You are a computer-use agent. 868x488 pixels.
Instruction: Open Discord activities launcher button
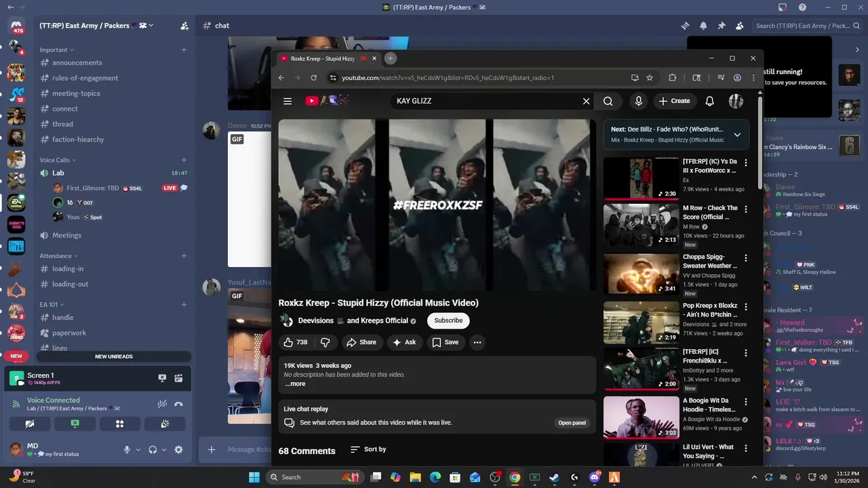click(120, 424)
